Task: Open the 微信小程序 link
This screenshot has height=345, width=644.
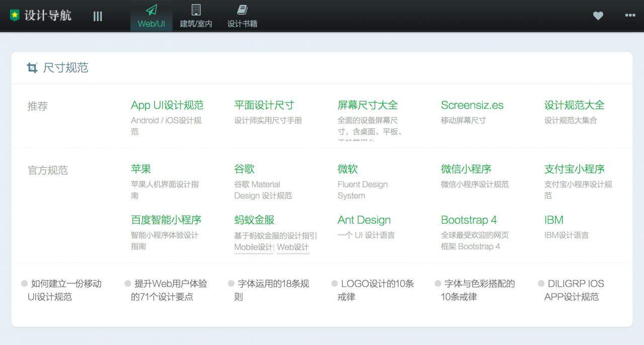Action: click(466, 169)
